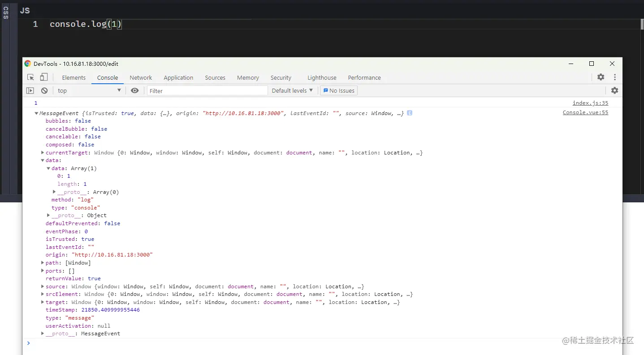The image size is (644, 355).
Task: Open the index.js:35 source link
Action: [x=590, y=103]
